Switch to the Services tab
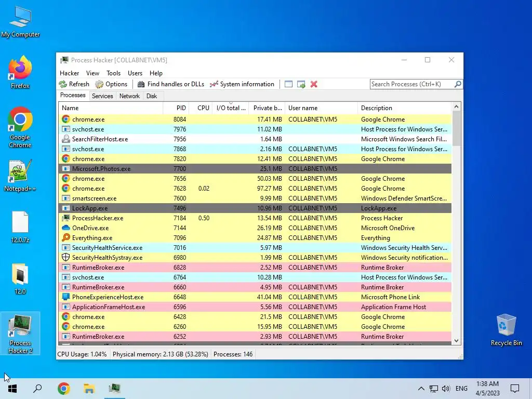Viewport: 532px width, 399px height. click(102, 96)
